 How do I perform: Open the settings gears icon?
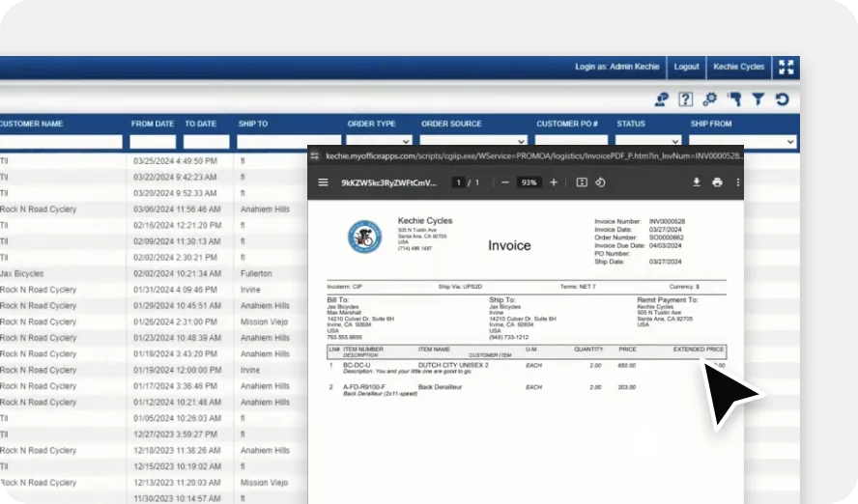(710, 98)
